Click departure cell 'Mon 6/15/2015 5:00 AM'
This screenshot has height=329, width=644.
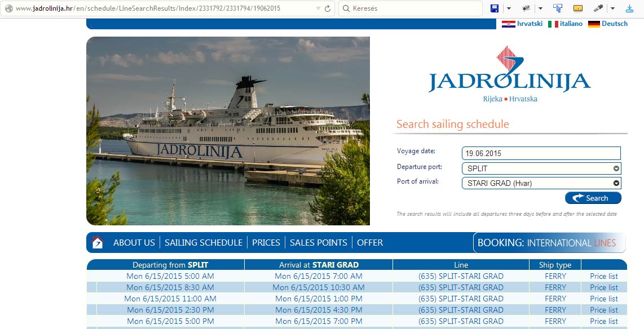pos(170,276)
